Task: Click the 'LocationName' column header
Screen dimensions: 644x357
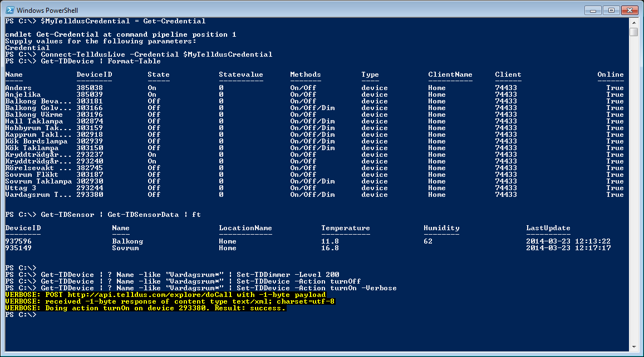Action: (x=245, y=228)
